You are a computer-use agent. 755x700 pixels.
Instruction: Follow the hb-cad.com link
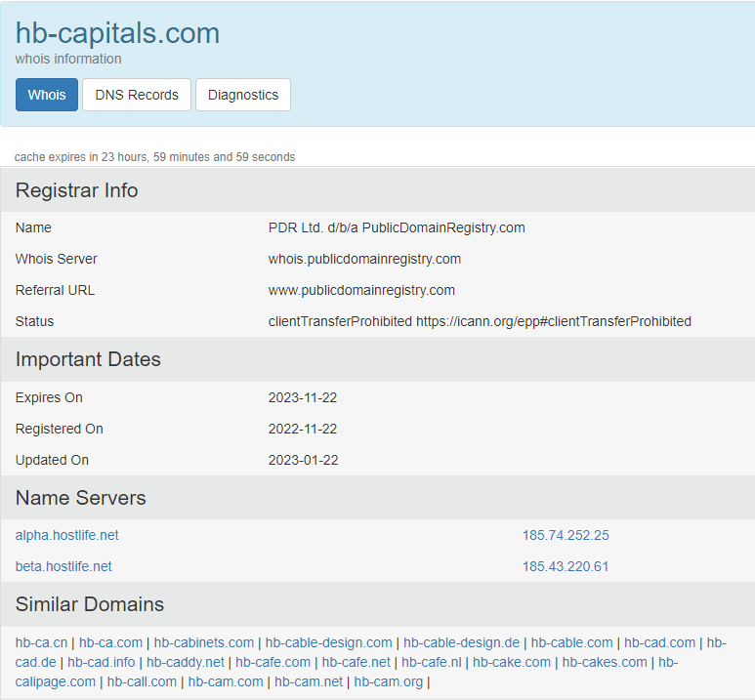click(660, 642)
